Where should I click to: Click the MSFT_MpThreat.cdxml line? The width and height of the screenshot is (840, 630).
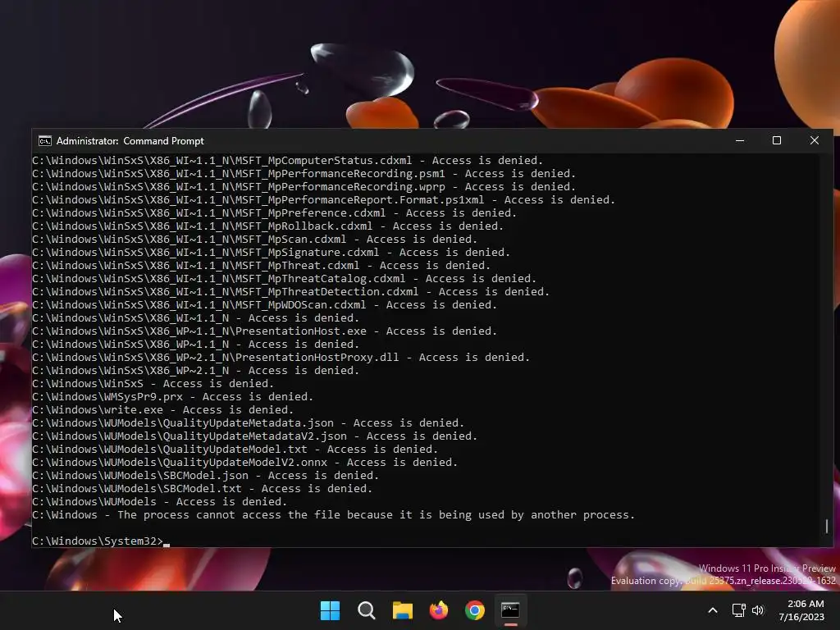pos(261,266)
